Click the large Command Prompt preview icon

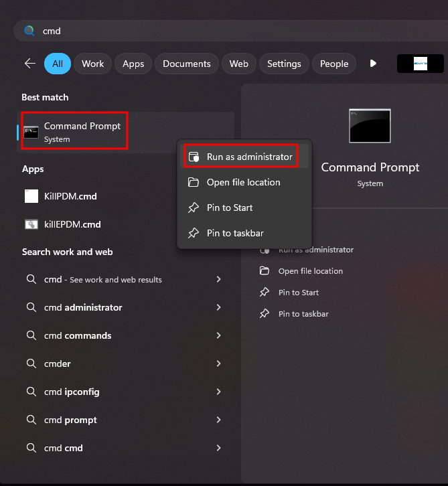[370, 126]
